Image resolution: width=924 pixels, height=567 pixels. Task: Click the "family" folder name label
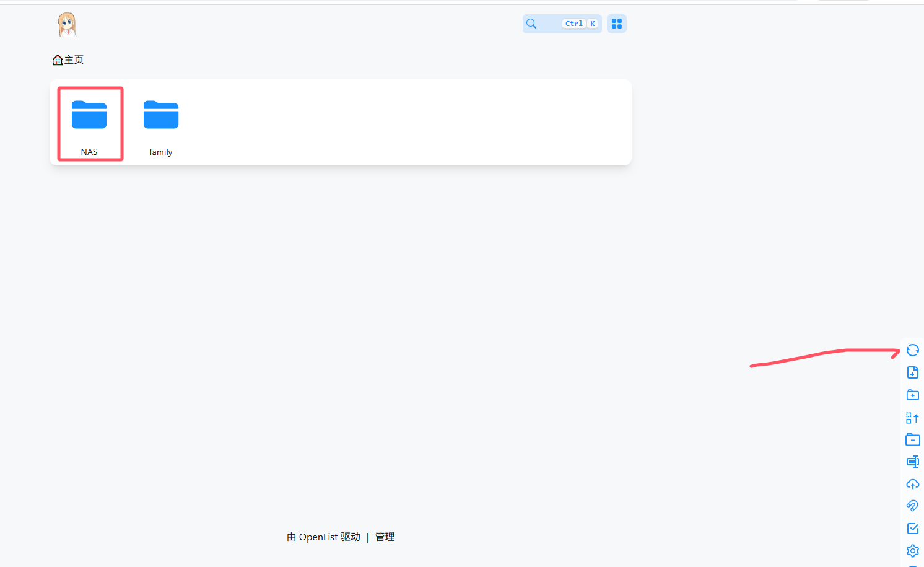pos(161,152)
